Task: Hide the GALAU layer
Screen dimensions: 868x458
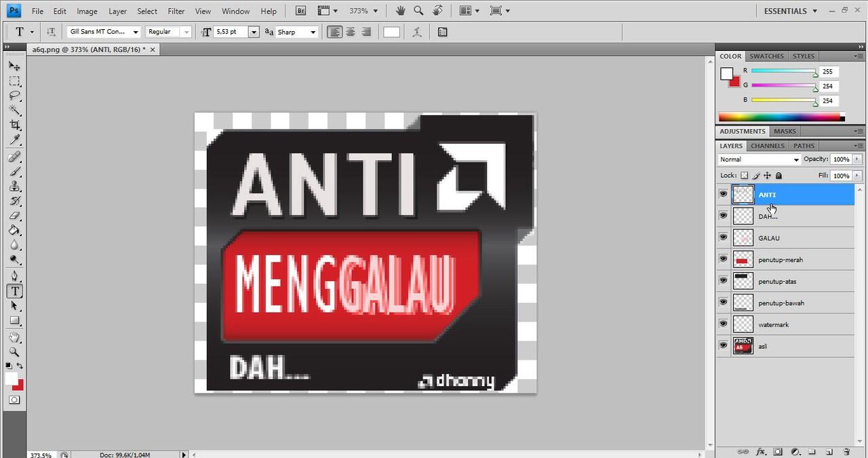Action: click(723, 237)
